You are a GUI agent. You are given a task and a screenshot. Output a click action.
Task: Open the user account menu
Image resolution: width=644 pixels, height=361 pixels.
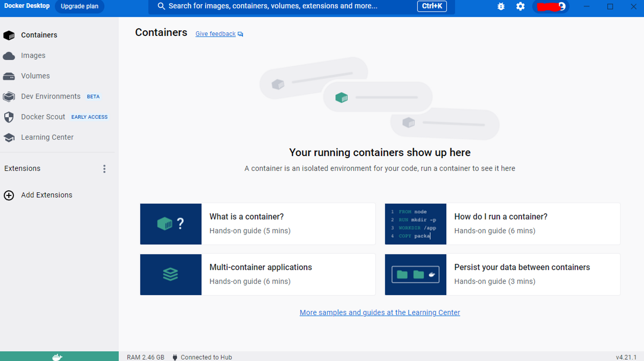[551, 6]
